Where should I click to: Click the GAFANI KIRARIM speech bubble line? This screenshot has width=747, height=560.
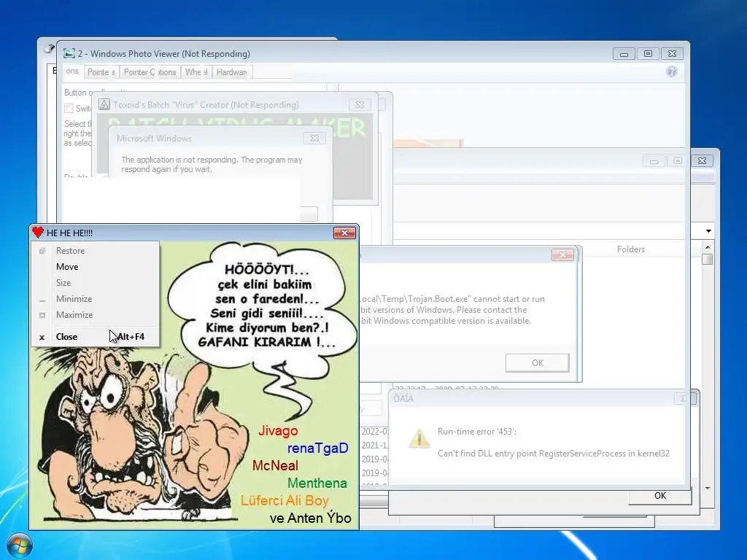point(266,343)
